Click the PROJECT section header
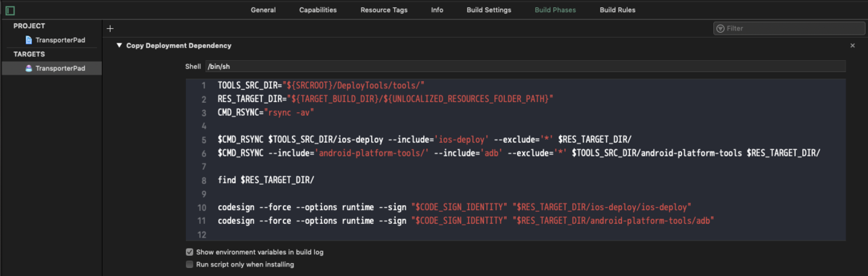 coord(30,25)
